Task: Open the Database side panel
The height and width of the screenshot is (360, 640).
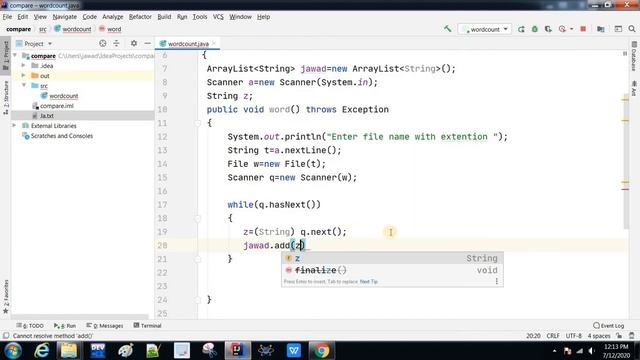Action: point(634,56)
